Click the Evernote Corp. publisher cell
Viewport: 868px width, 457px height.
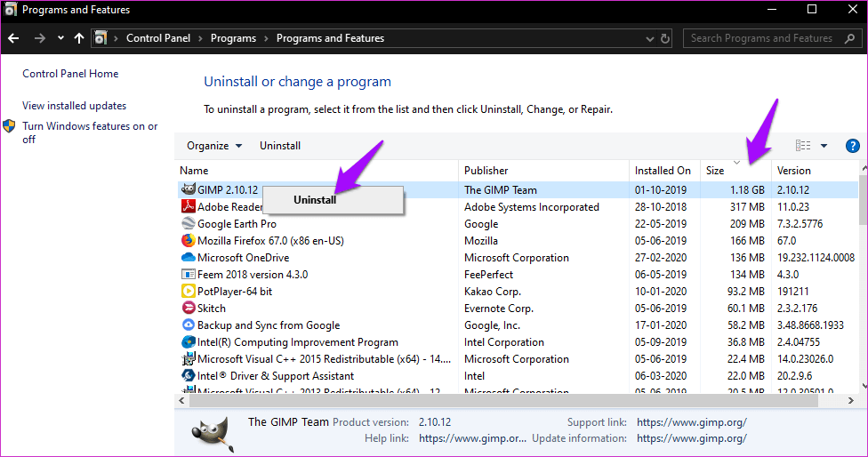tap(498, 309)
